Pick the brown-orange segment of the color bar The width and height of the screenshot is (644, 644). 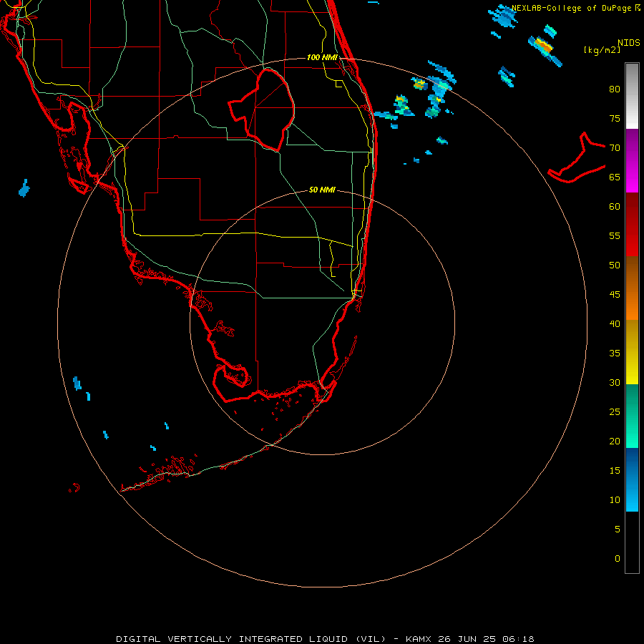click(x=632, y=288)
